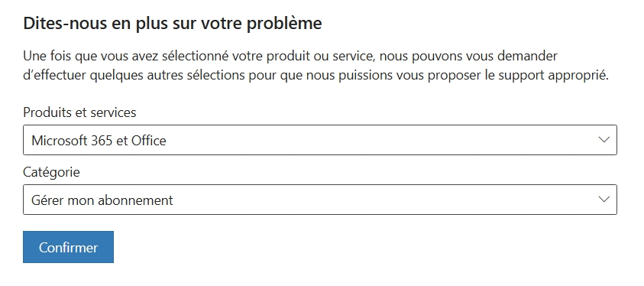Change the category from Gérer mon abonnement

point(320,200)
